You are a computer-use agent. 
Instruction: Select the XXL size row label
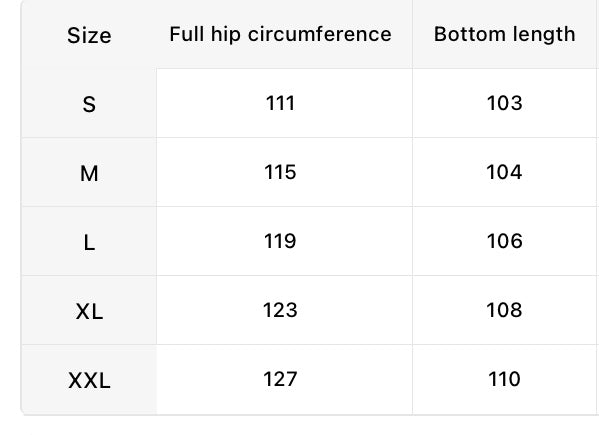click(89, 380)
